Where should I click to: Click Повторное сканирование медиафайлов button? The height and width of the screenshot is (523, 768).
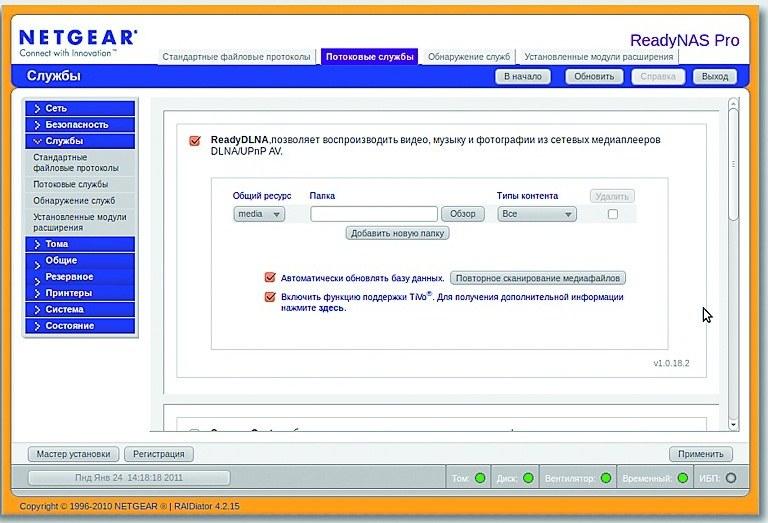538,278
